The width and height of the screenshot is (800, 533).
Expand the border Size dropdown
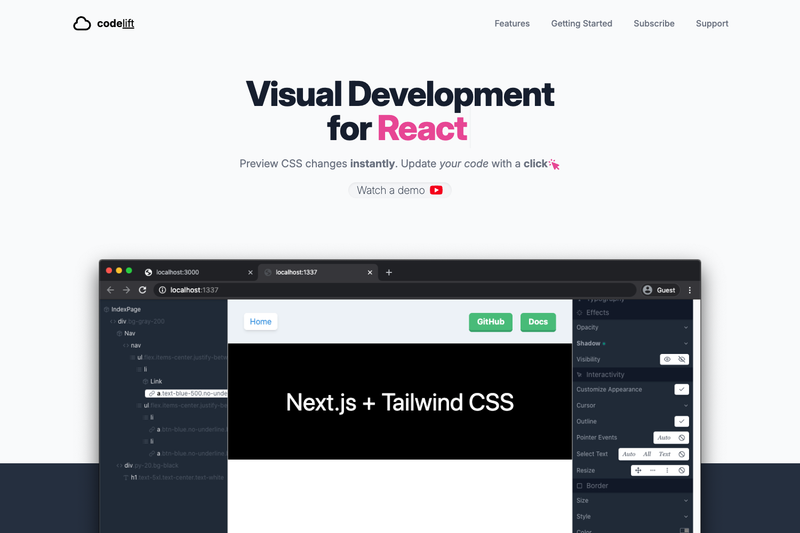click(632, 500)
